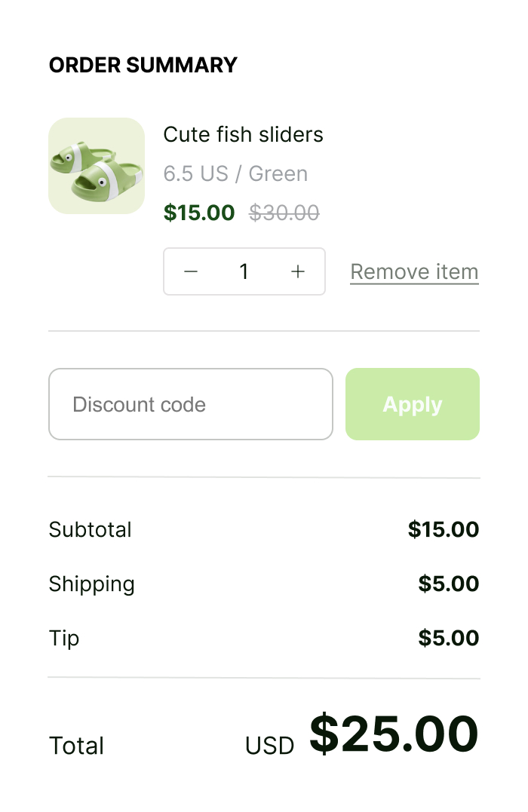
Task: Click the discounted $15.00 product price
Action: (x=199, y=213)
